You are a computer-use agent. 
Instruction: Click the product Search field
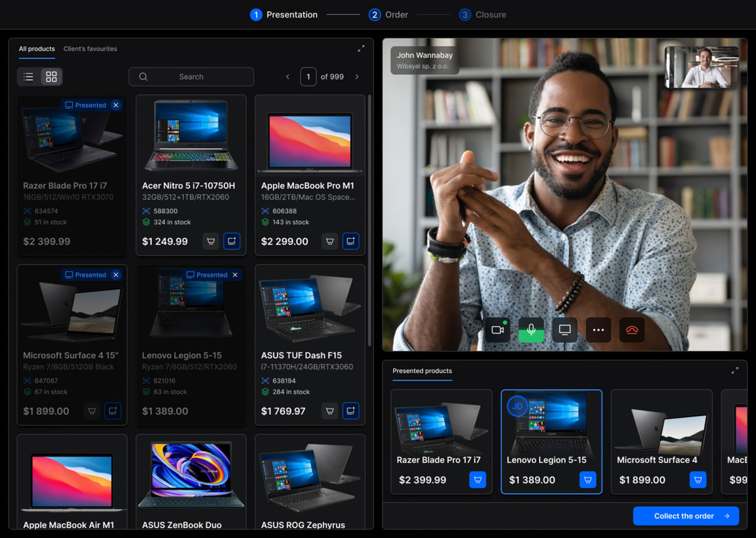[191, 77]
